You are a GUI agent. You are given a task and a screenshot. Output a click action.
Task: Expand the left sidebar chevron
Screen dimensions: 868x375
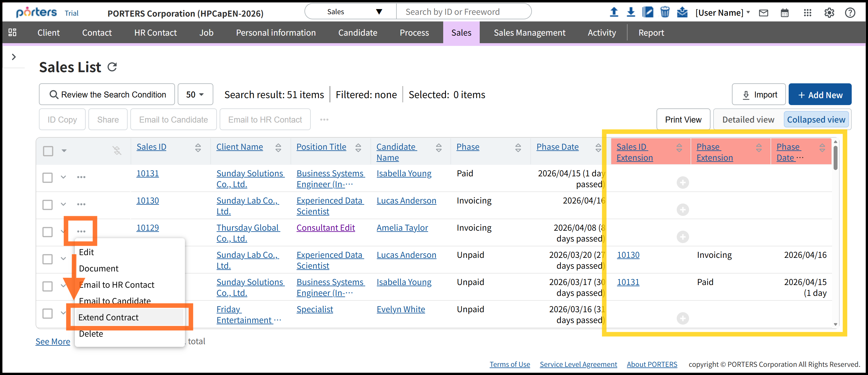[14, 57]
